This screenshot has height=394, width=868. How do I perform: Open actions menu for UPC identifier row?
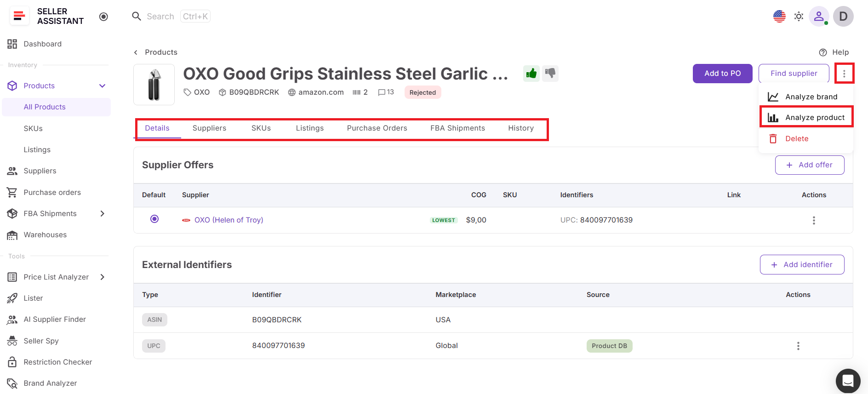click(798, 346)
